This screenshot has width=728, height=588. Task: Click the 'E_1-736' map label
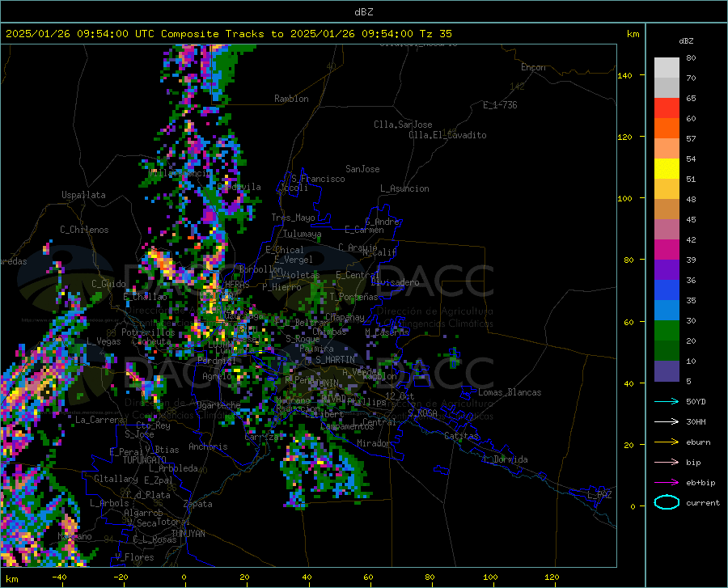coord(500,105)
